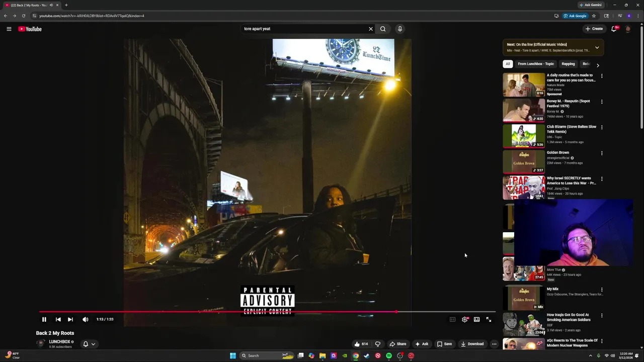Screen dimensions: 644x362
Task: Open File Explorer from the taskbar
Action: click(323, 355)
